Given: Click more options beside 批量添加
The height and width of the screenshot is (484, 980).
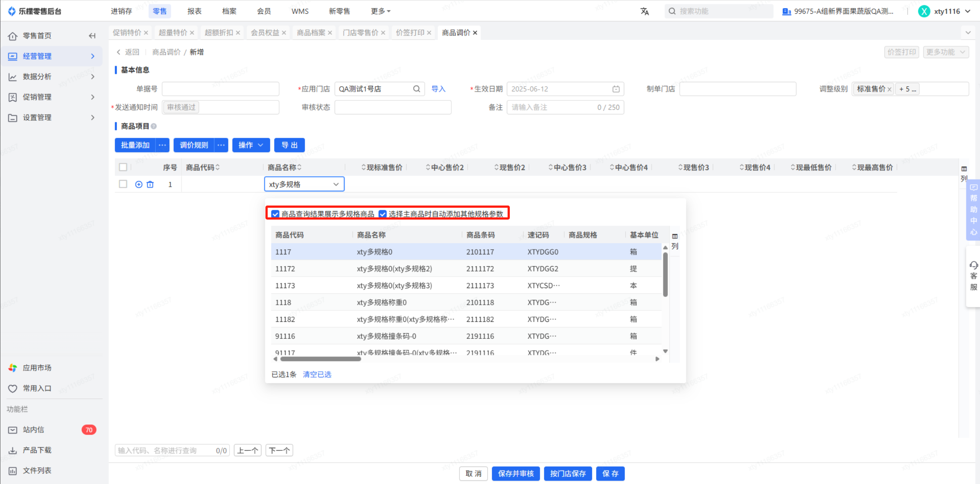Looking at the screenshot, I should coord(162,146).
